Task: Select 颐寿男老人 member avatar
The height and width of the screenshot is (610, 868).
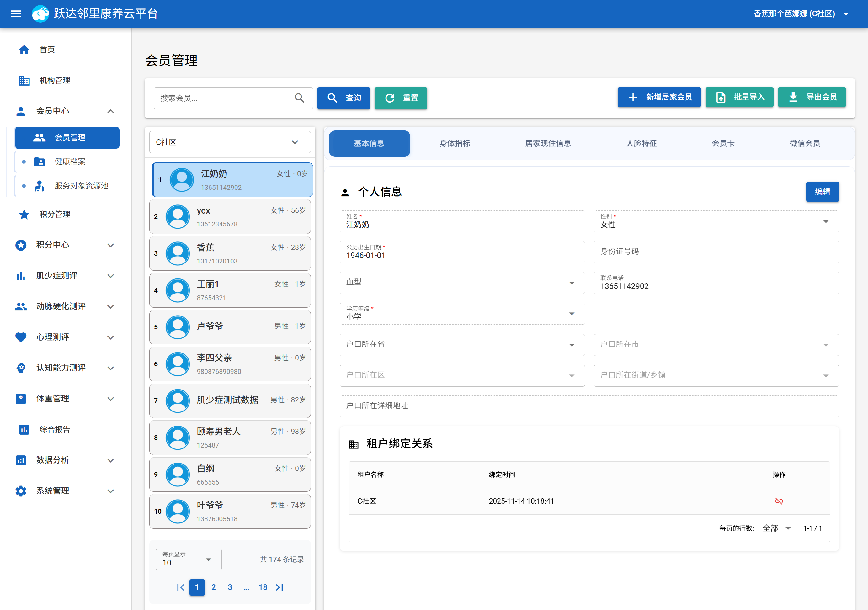Action: point(178,438)
